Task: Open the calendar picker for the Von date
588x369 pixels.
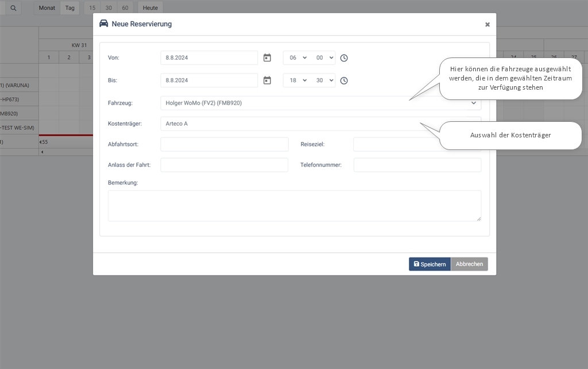Action: pos(266,57)
